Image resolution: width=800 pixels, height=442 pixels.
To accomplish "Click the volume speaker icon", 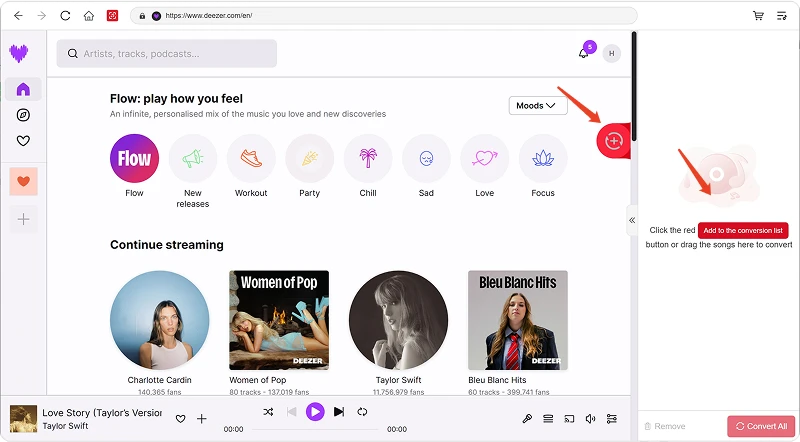I will (x=590, y=419).
